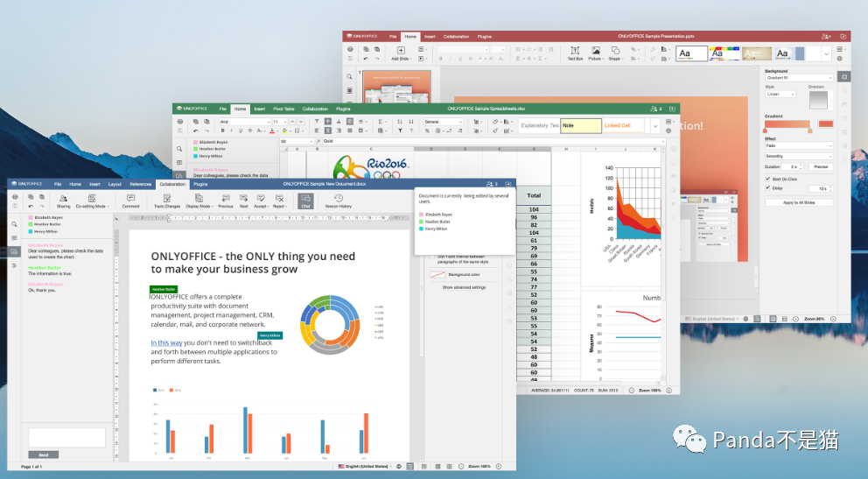Viewport: 868px width, 479px height.
Task: Go to Previous change in document
Action: [x=225, y=201]
